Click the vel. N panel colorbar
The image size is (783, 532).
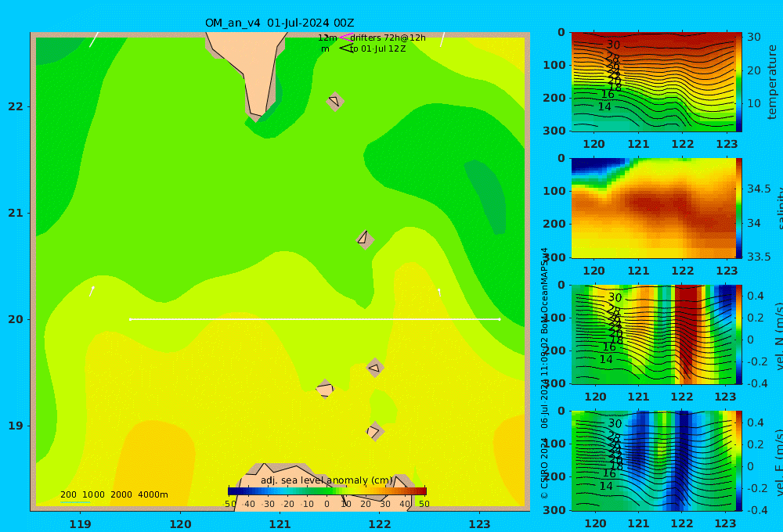738,334
